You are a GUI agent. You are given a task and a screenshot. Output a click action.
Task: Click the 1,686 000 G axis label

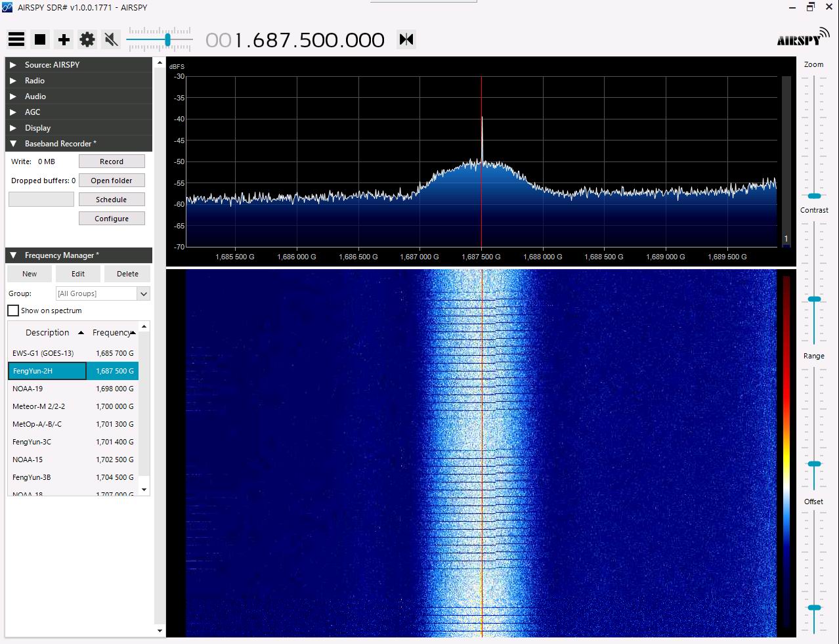point(297,257)
